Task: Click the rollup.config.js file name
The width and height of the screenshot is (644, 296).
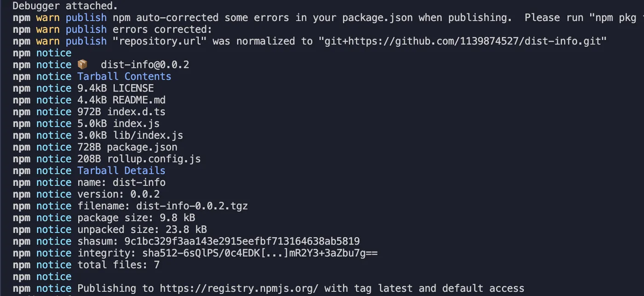Action: (x=154, y=159)
